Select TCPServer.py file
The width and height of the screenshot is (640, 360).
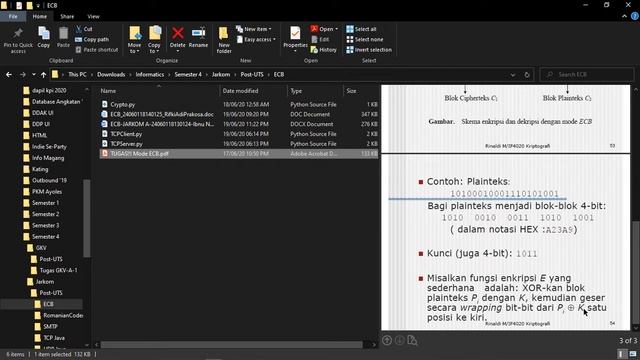tap(239, 144)
